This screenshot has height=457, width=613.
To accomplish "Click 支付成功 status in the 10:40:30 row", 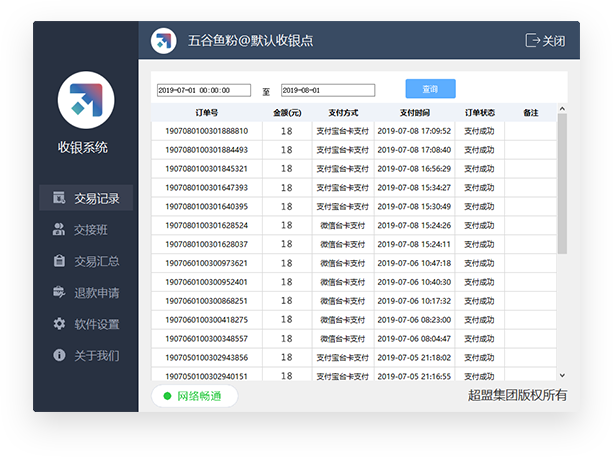I will 479,282.
